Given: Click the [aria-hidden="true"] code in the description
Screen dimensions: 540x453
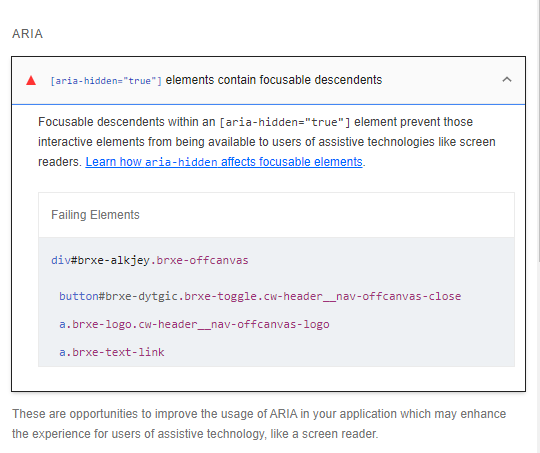Looking at the screenshot, I should click(x=284, y=122).
